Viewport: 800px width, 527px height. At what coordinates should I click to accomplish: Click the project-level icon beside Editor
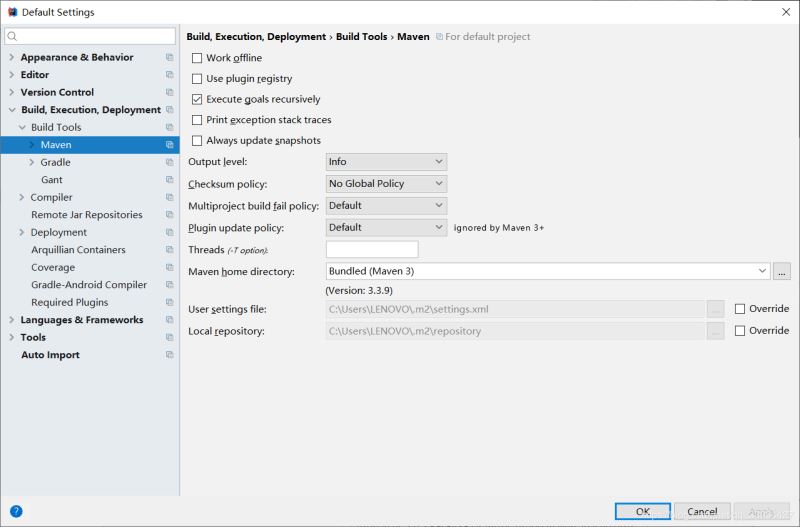(x=170, y=75)
